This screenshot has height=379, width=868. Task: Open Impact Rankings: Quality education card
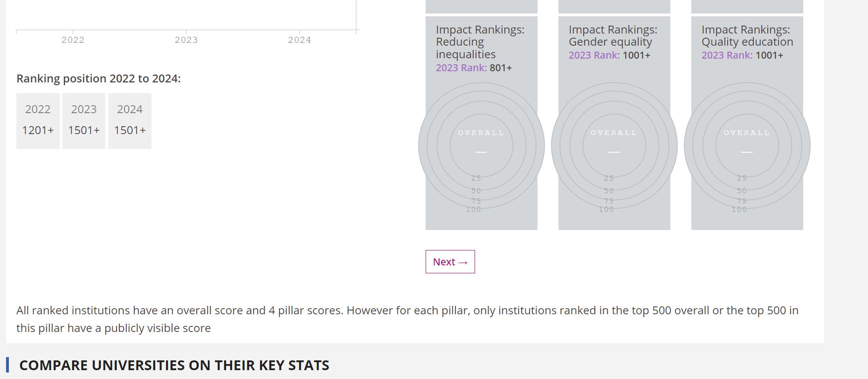(746, 36)
